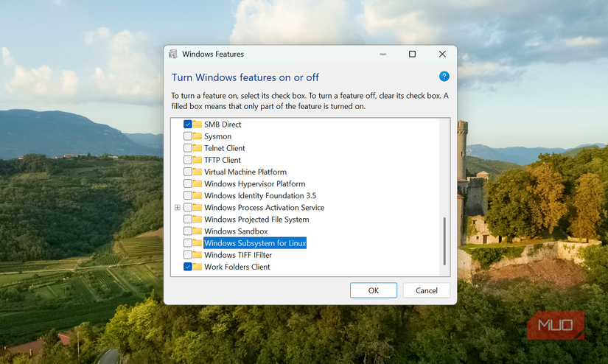Enable Virtual Machine Platform checkbox

point(188,172)
